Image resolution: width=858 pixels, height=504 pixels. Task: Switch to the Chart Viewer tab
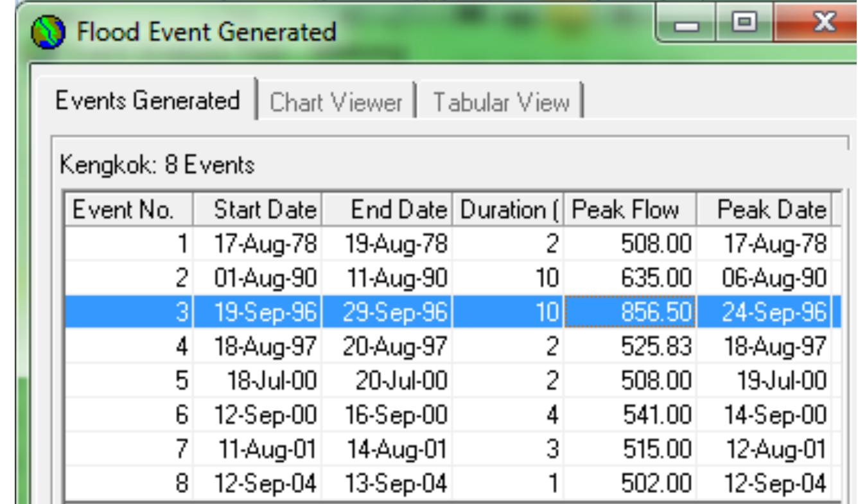pyautogui.click(x=337, y=102)
